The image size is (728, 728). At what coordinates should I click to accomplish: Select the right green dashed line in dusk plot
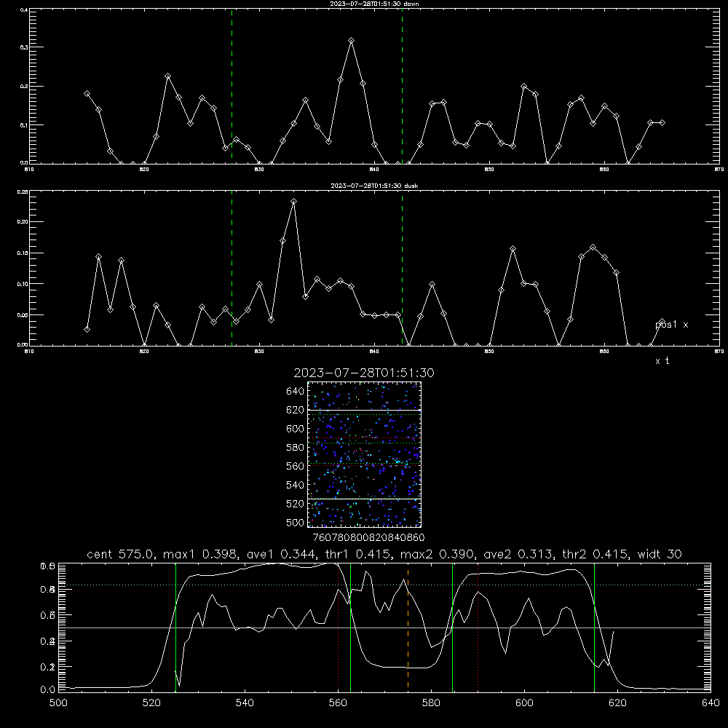pyautogui.click(x=402, y=268)
